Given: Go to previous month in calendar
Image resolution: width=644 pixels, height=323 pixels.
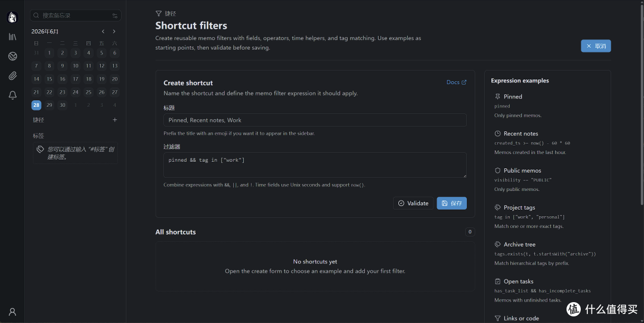Looking at the screenshot, I should 103,31.
